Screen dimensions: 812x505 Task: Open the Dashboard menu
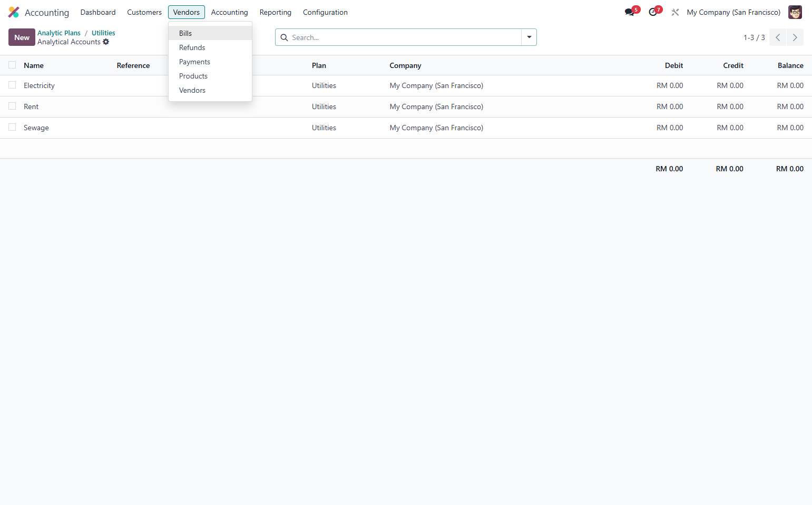point(98,12)
